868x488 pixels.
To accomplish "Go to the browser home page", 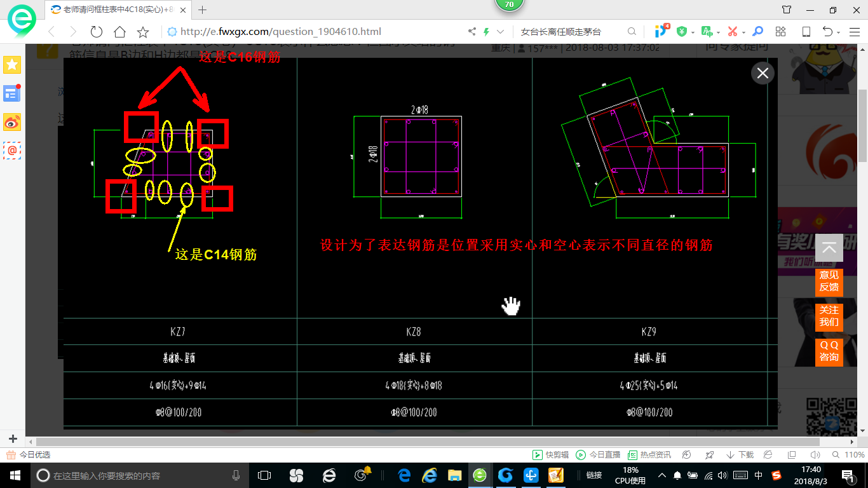I will pos(119,32).
